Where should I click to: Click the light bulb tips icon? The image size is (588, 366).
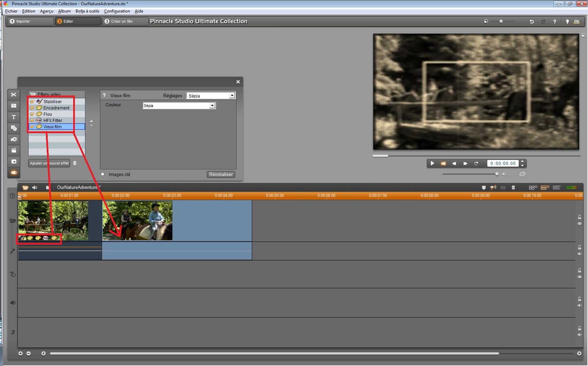[567, 21]
